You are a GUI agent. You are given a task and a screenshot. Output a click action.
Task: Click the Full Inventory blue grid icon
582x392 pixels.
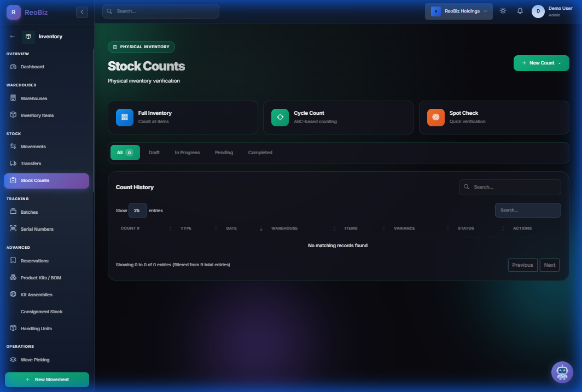click(x=125, y=117)
